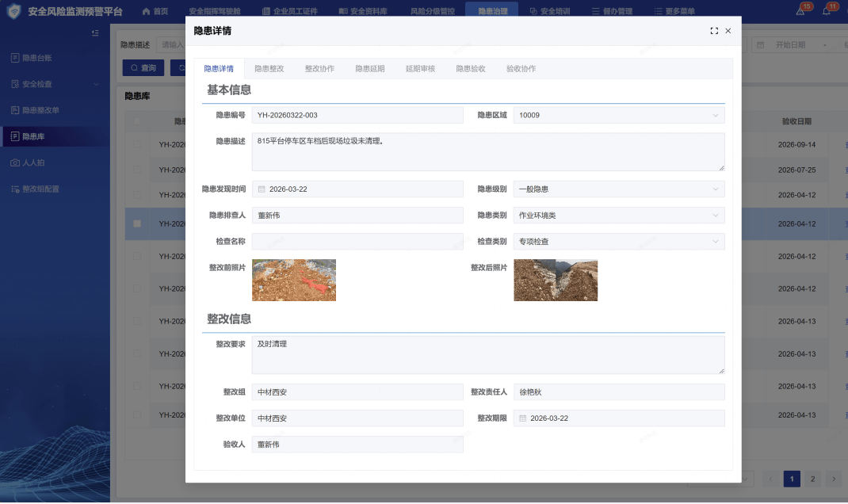Collapse the sidebar with the fold icon
Image resolution: width=848 pixels, height=504 pixels.
click(95, 33)
